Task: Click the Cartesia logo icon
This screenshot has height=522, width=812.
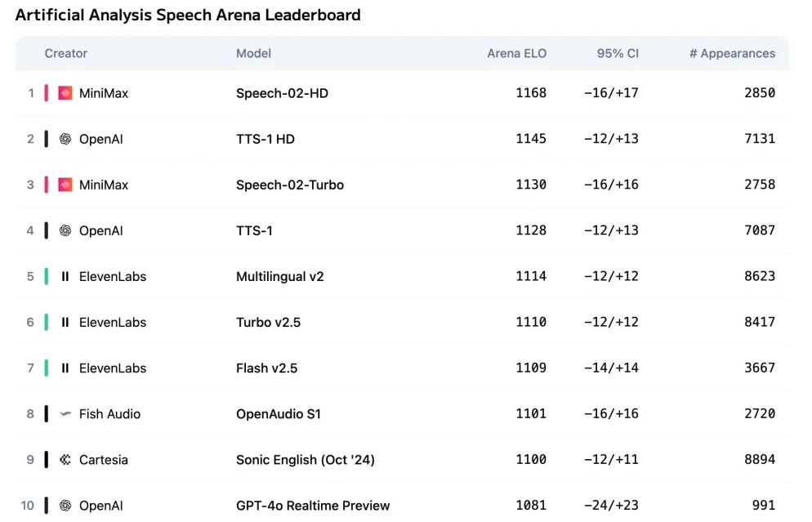Action: pos(65,460)
